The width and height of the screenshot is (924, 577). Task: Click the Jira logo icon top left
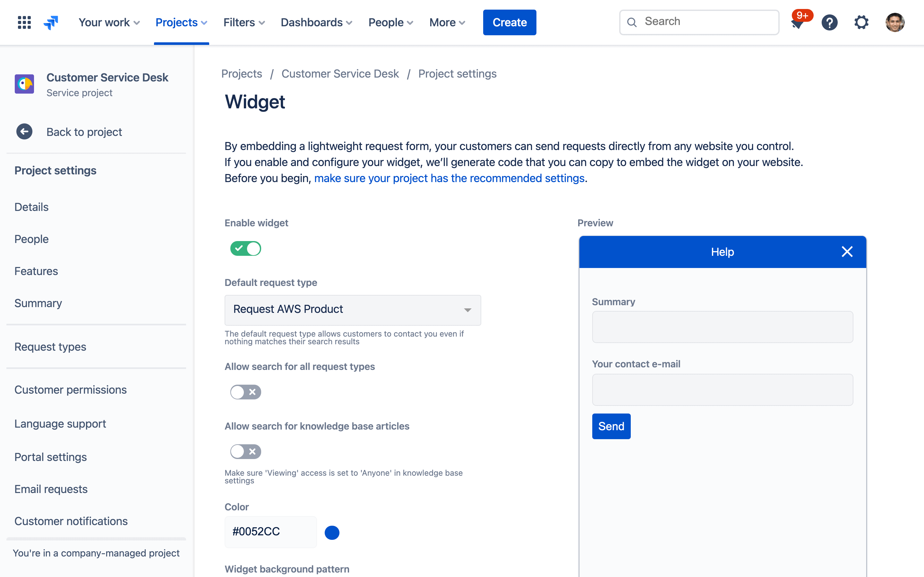(52, 22)
